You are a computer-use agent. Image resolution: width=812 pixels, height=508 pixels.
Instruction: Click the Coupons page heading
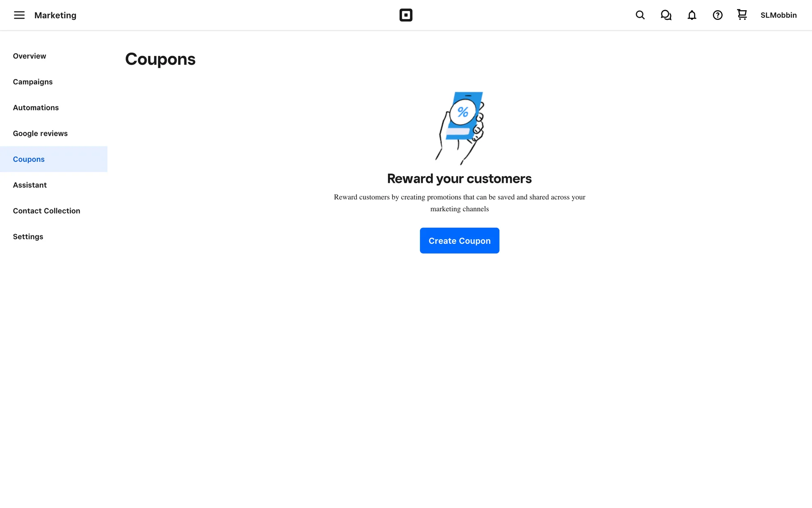click(160, 59)
